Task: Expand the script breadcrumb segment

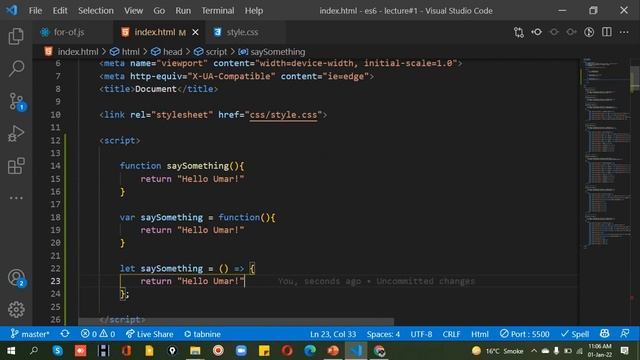Action: tap(210, 52)
